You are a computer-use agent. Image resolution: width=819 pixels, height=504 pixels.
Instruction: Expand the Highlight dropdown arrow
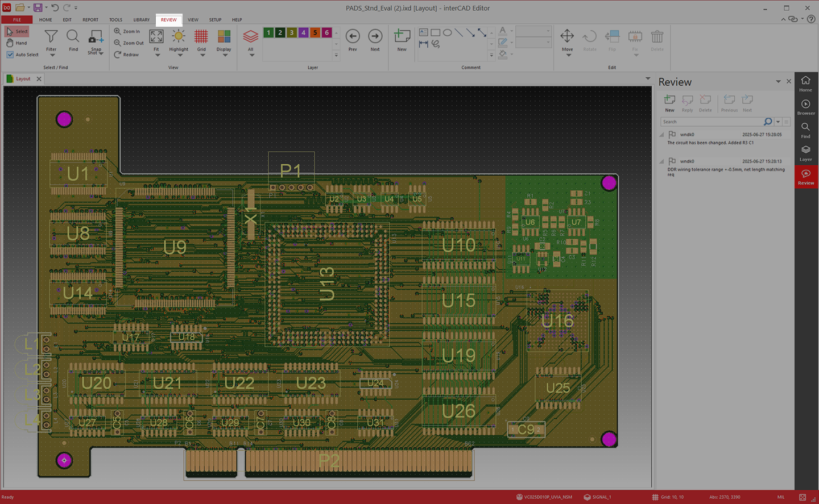[180, 56]
